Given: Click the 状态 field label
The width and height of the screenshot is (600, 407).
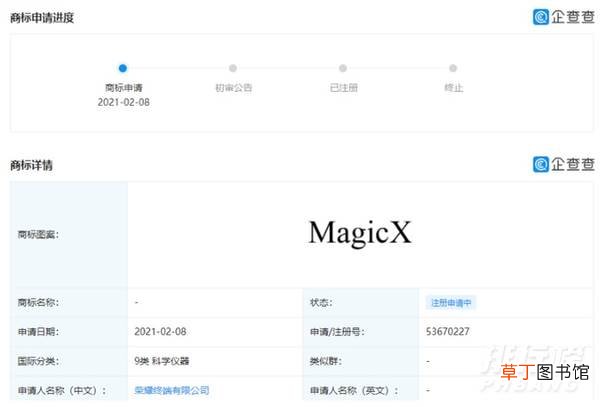Looking at the screenshot, I should 321,302.
